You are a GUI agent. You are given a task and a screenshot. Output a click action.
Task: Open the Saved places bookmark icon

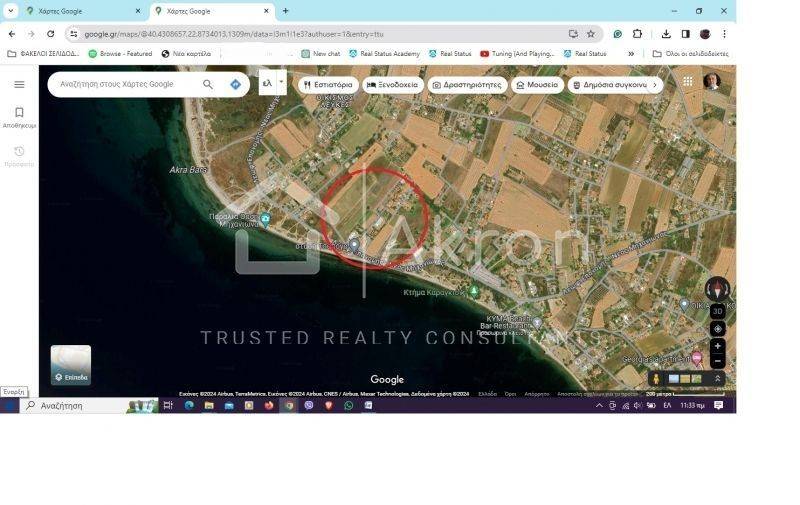click(x=19, y=113)
